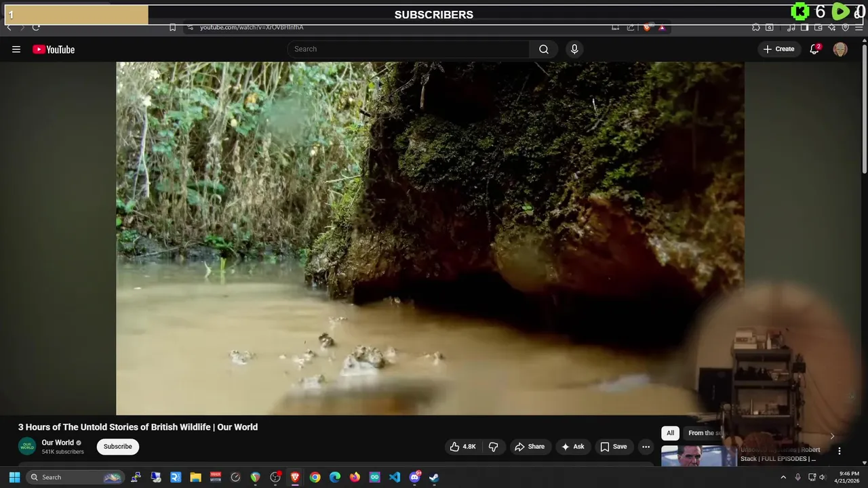This screenshot has width=868, height=488.
Task: Go to the YouTube home logo
Action: (x=54, y=49)
